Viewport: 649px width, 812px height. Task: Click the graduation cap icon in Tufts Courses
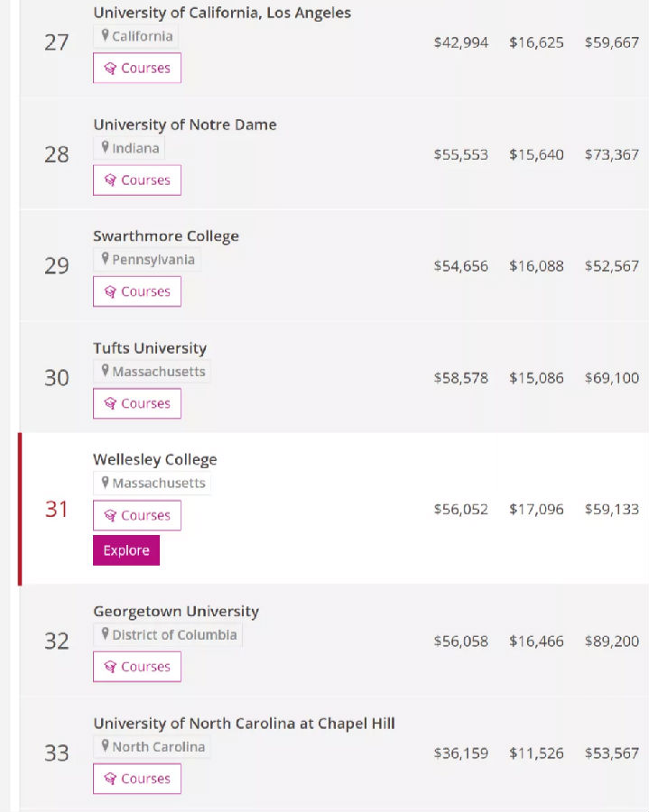click(x=110, y=404)
